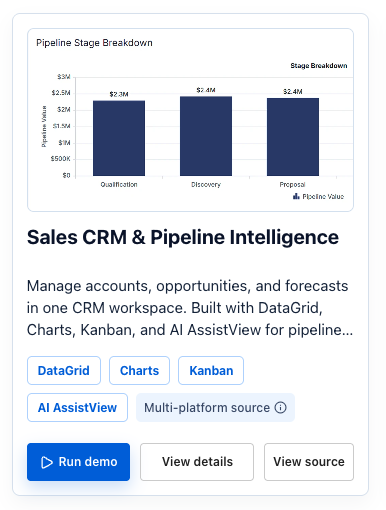
Task: Select the AI AssistView tag
Action: (x=77, y=407)
